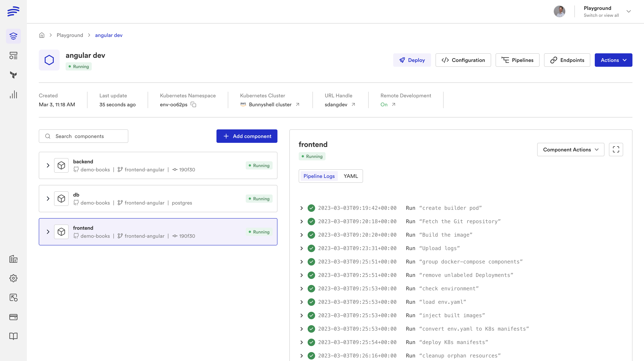Expand frontend panel to fullscreen
Image resolution: width=644 pixels, height=361 pixels.
(x=616, y=150)
